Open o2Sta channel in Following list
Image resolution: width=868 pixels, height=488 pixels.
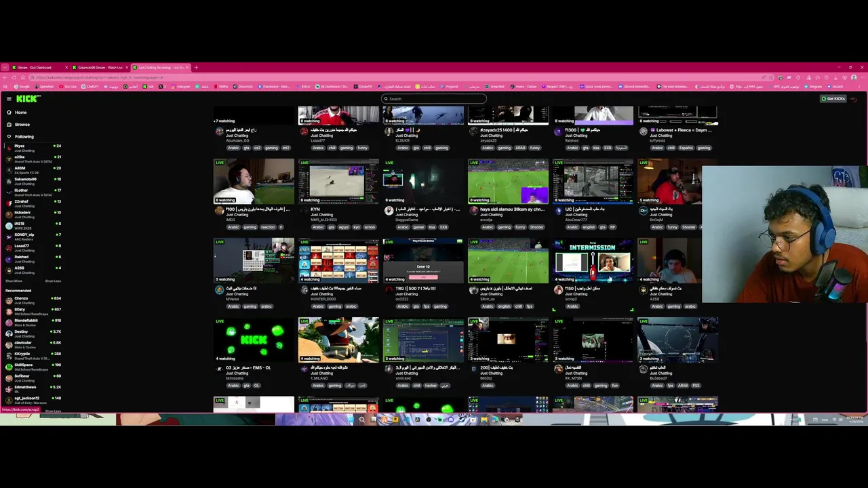point(34,158)
